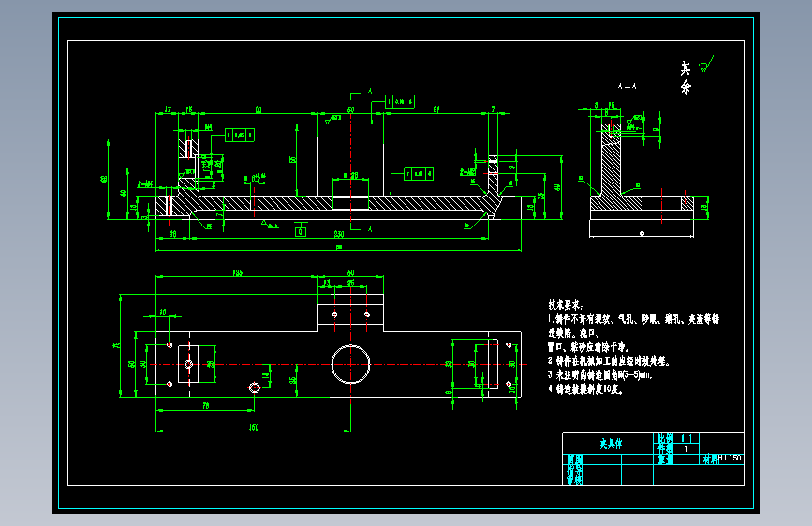Select the tolerance frame with 0.10 at top
Viewport: 812px width, 526px height.
(x=400, y=101)
